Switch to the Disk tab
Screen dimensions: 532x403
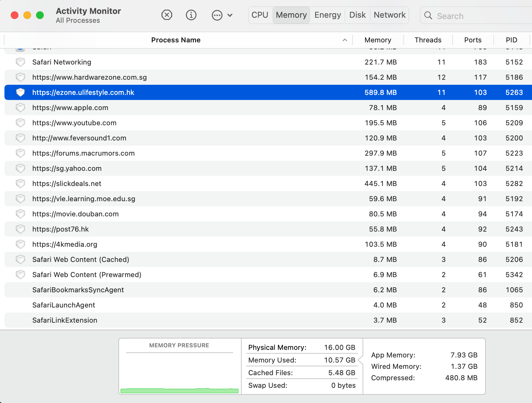coord(358,15)
